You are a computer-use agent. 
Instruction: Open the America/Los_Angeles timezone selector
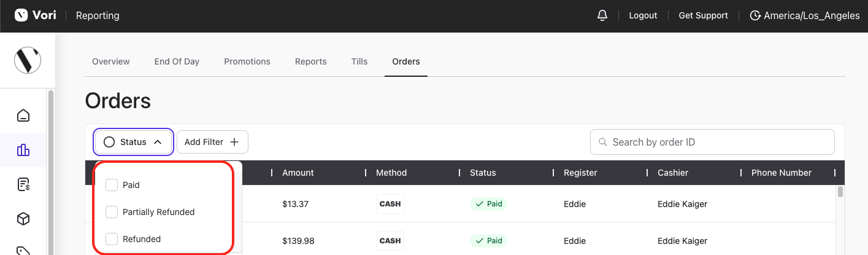[x=805, y=15]
